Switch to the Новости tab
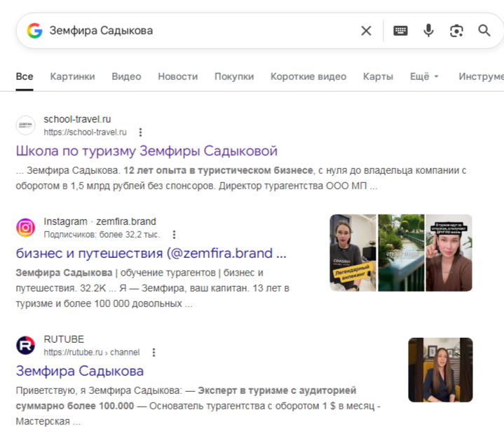This screenshot has height=436, width=504. 177,76
